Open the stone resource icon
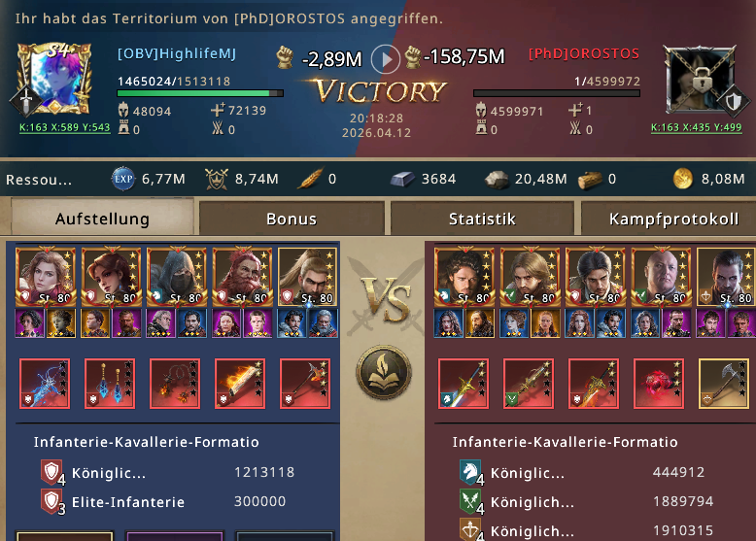The image size is (756, 541). point(497,180)
